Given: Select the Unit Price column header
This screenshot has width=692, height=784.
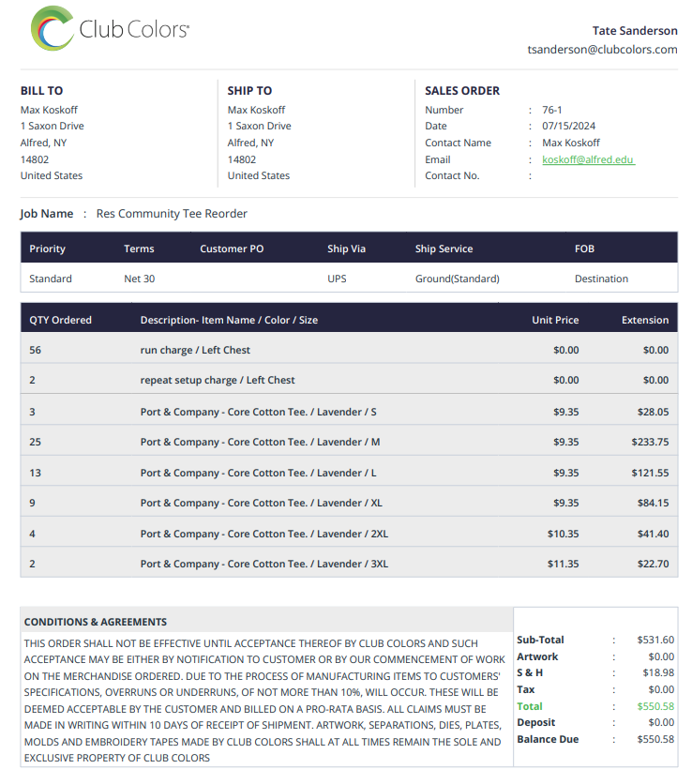Looking at the screenshot, I should (x=555, y=320).
